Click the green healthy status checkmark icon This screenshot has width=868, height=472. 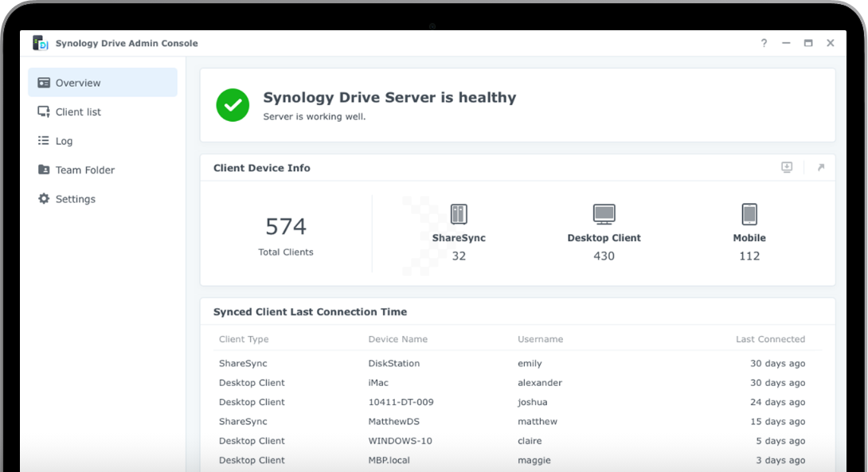pyautogui.click(x=233, y=105)
